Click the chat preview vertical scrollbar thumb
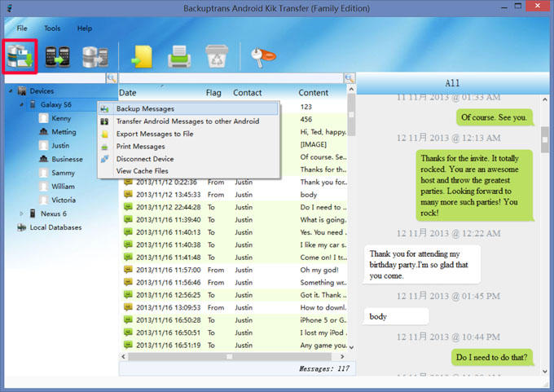This screenshot has height=392, width=554. [x=545, y=139]
